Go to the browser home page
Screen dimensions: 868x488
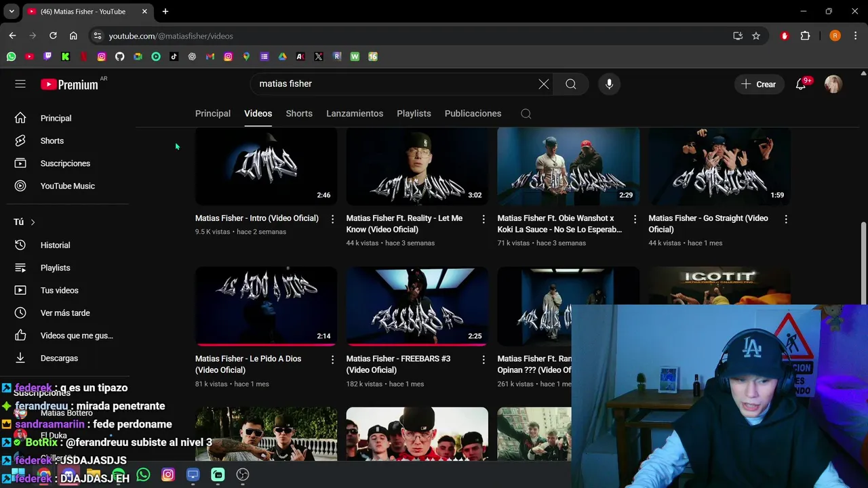tap(73, 36)
